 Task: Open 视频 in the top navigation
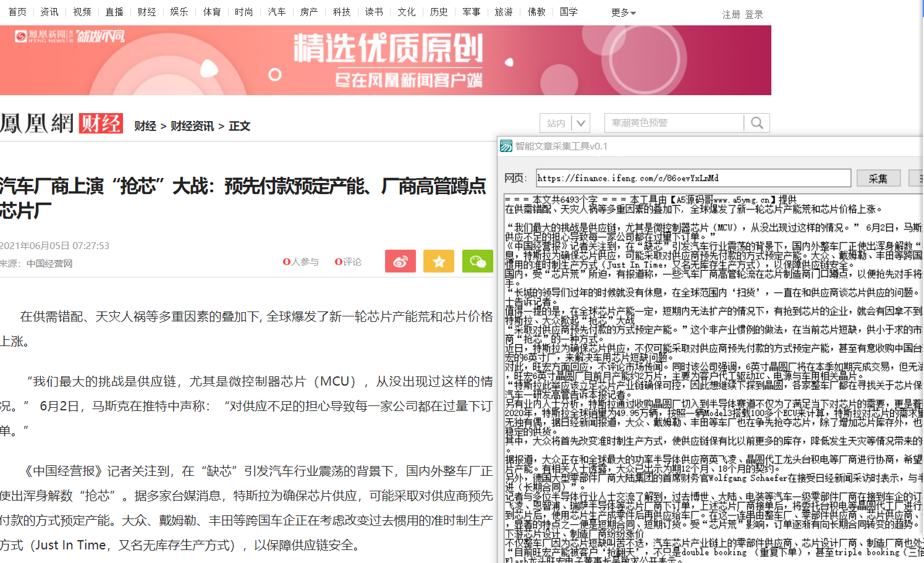[82, 12]
